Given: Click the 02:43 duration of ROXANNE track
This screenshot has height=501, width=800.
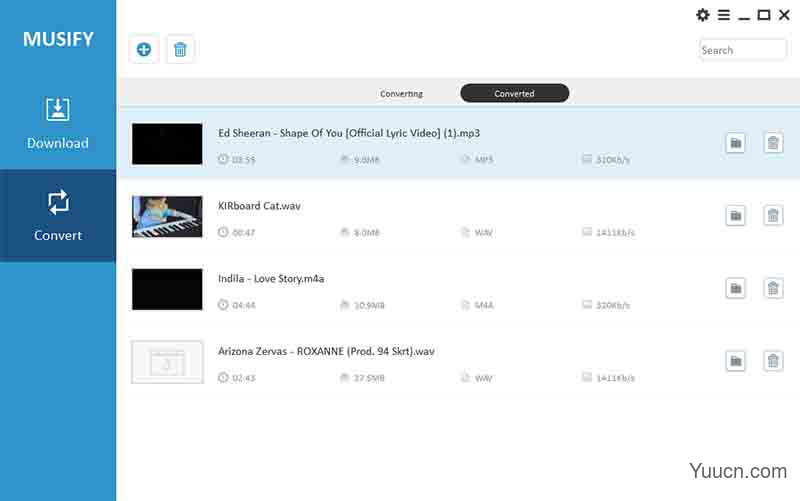Looking at the screenshot, I should point(243,378).
